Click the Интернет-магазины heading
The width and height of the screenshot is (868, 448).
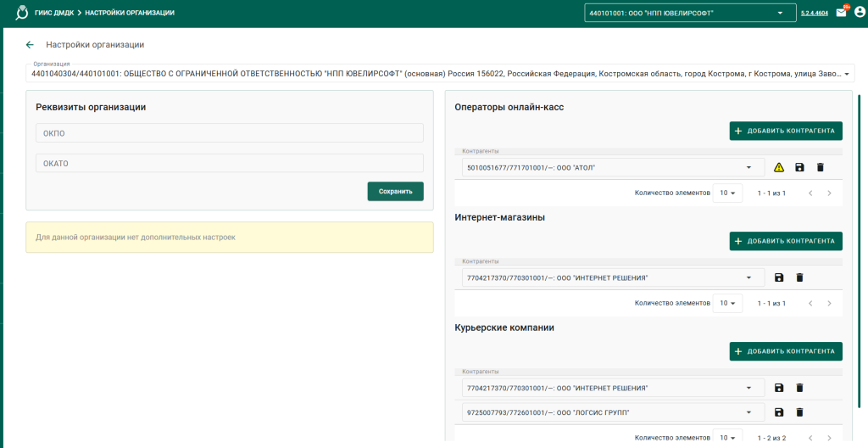pyautogui.click(x=500, y=217)
